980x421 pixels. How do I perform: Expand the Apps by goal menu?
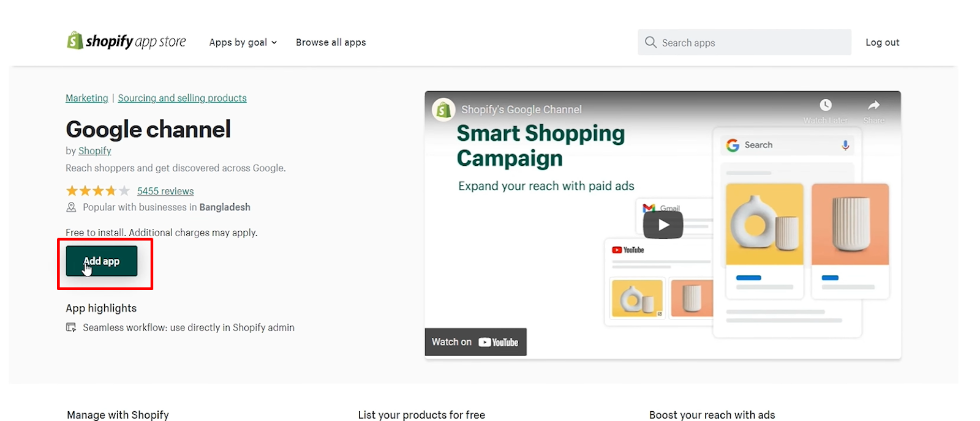click(243, 42)
